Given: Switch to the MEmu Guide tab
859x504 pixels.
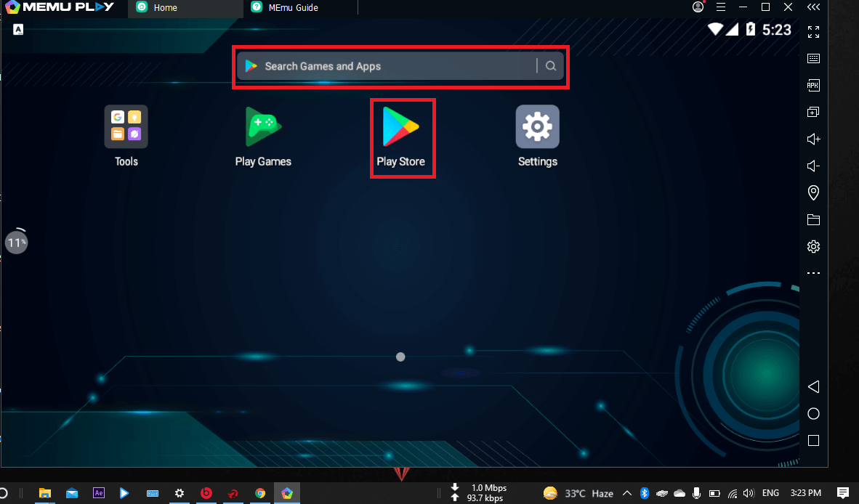Looking at the screenshot, I should point(300,8).
